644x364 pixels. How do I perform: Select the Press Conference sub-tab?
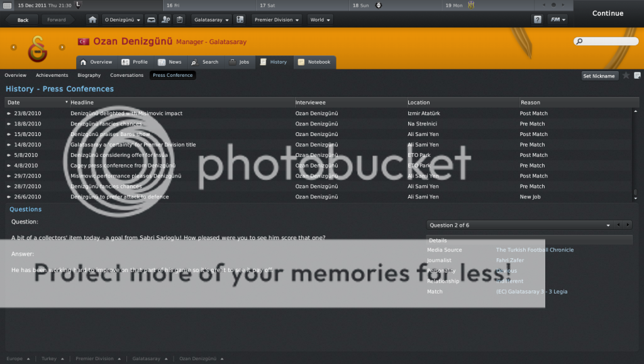pyautogui.click(x=172, y=76)
